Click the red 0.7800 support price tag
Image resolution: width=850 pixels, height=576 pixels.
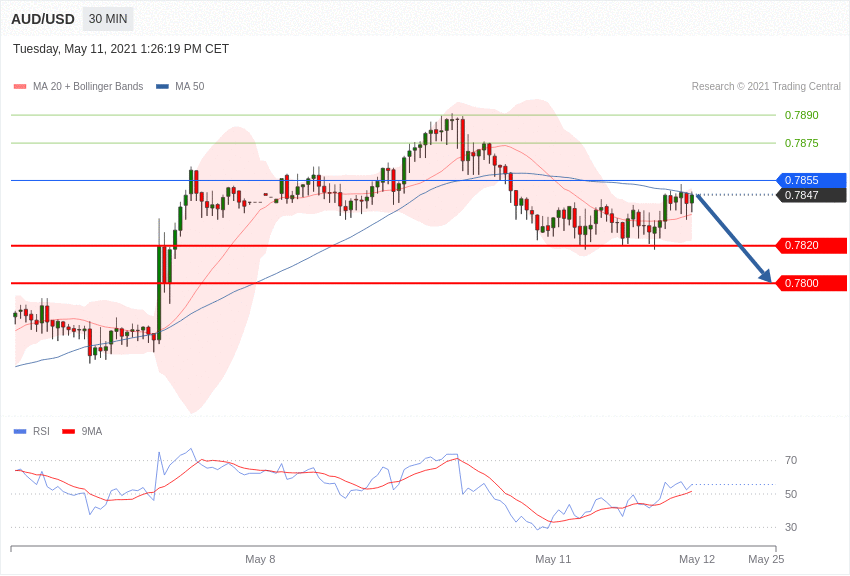click(812, 283)
